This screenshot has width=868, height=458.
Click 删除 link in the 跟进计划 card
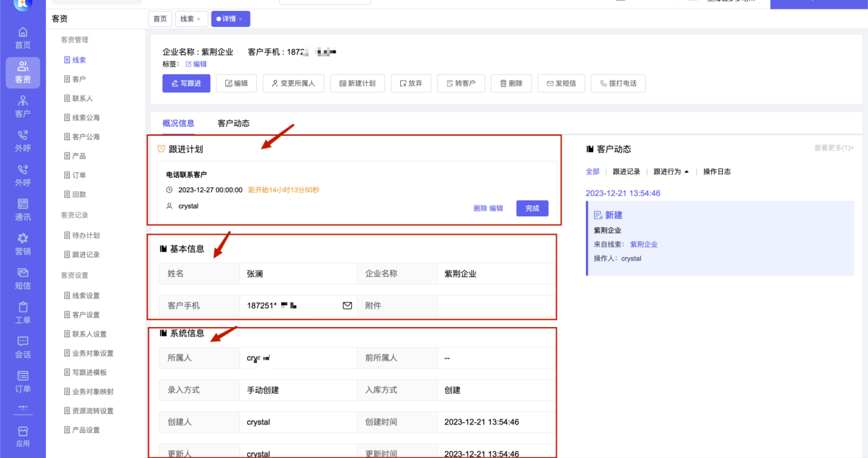pyautogui.click(x=480, y=208)
